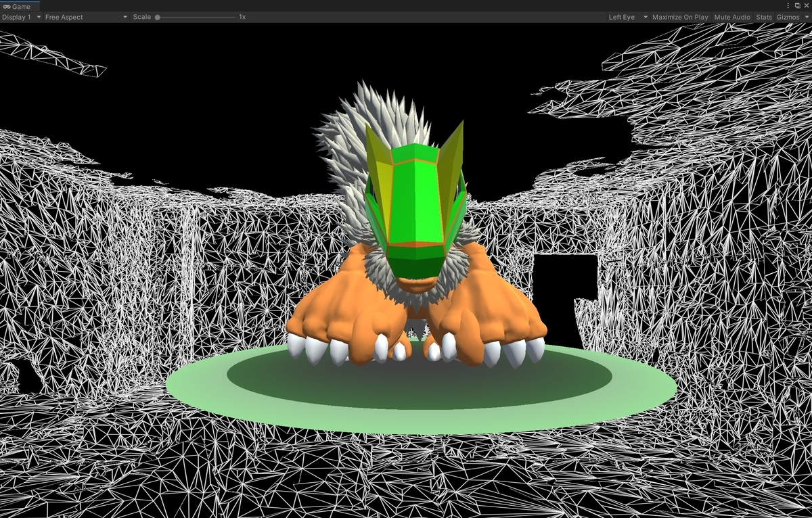Toggle the Stats overlay
This screenshot has width=812, height=518.
[x=764, y=17]
